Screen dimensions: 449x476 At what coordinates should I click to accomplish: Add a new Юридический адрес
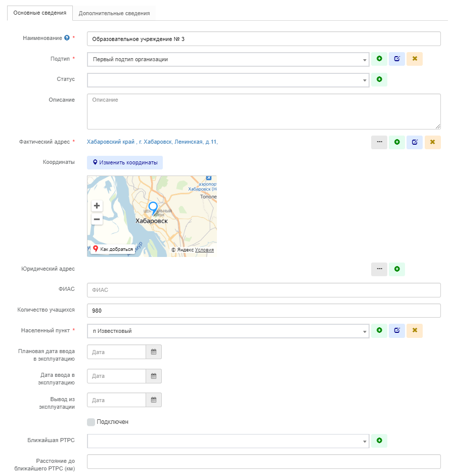pyautogui.click(x=397, y=269)
